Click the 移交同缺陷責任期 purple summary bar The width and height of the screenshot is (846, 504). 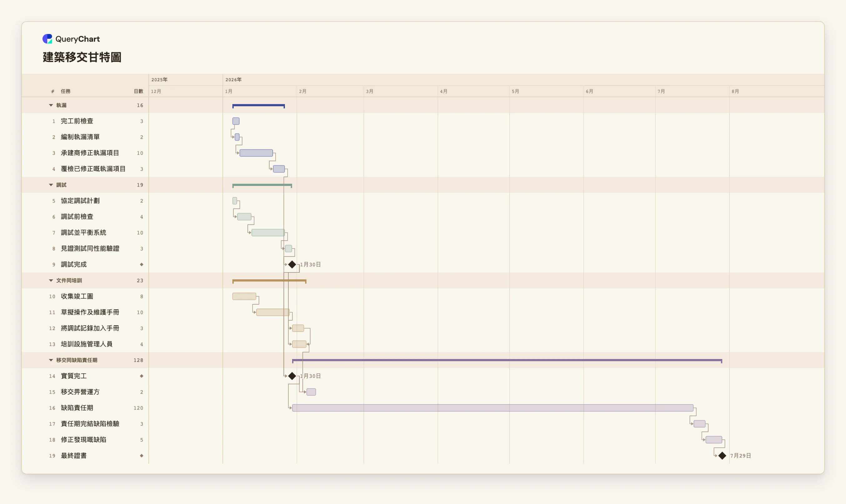(x=507, y=361)
